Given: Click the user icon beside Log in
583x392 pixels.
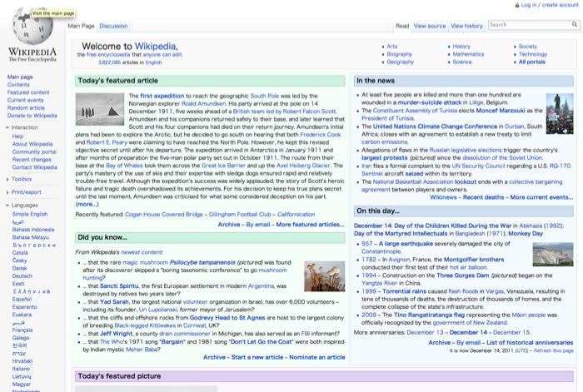Looking at the screenshot, I should coord(517,5).
